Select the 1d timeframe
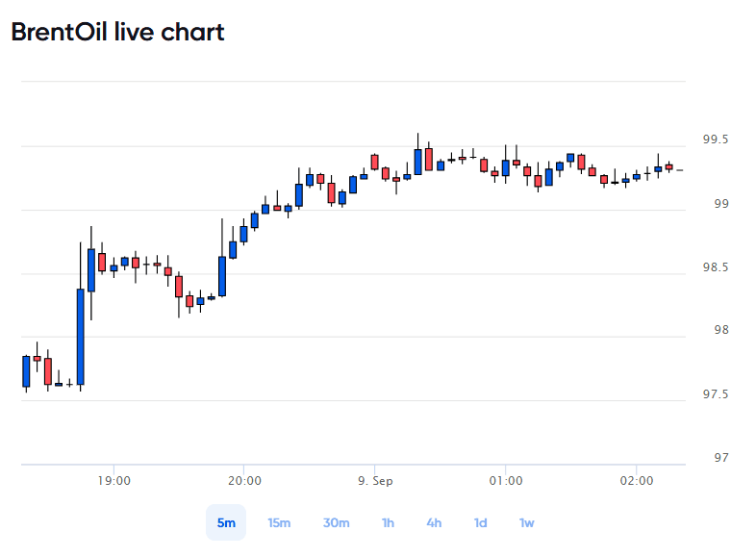 point(480,522)
